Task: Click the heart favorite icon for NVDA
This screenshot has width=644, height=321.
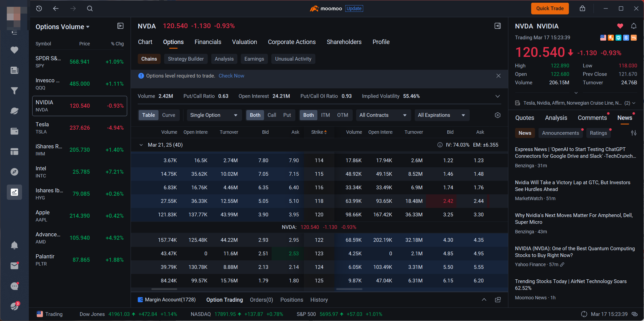Action: pyautogui.click(x=620, y=26)
